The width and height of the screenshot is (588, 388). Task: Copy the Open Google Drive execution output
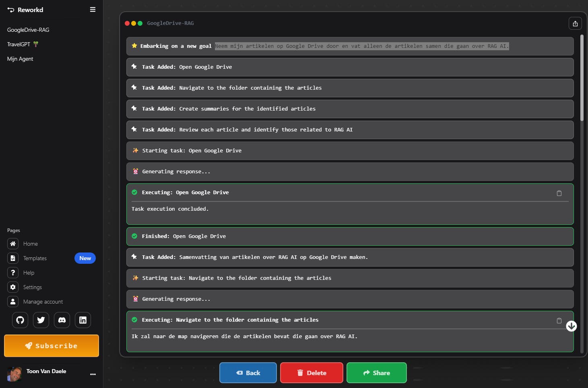click(x=559, y=193)
